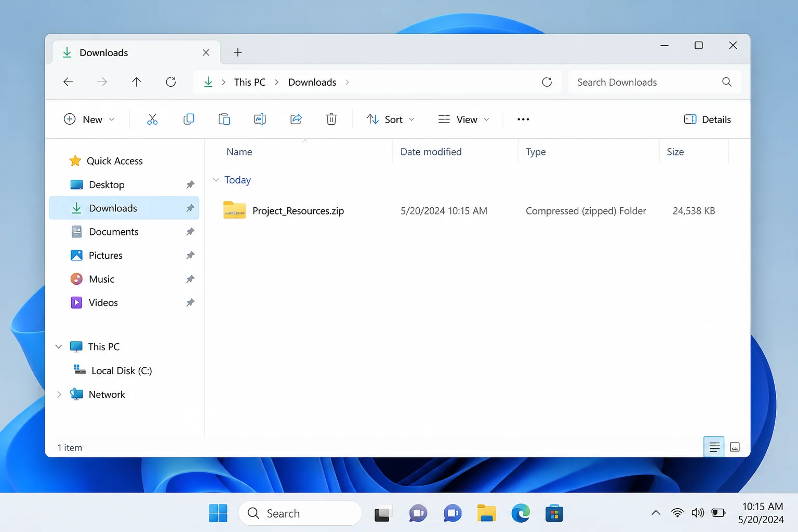This screenshot has height=532, width=798.
Task: Open Microsoft Edge from taskbar
Action: coord(521,513)
